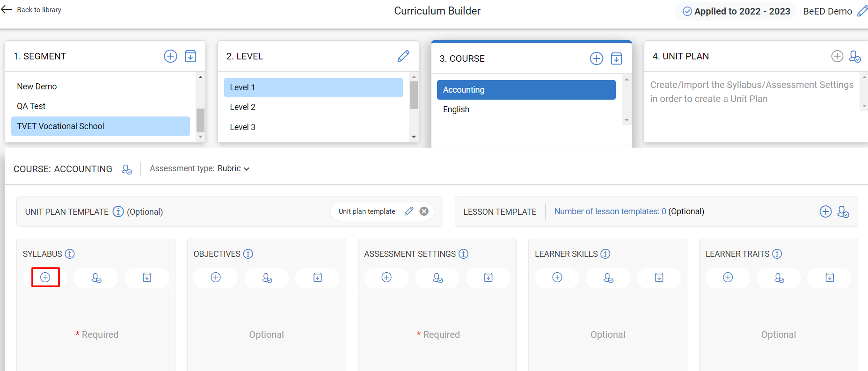Add learner trait with plus button

pyautogui.click(x=728, y=277)
